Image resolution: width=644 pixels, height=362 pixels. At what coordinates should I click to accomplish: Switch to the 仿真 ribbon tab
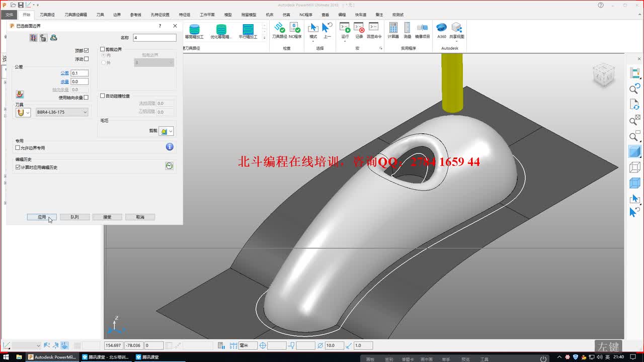286,15
